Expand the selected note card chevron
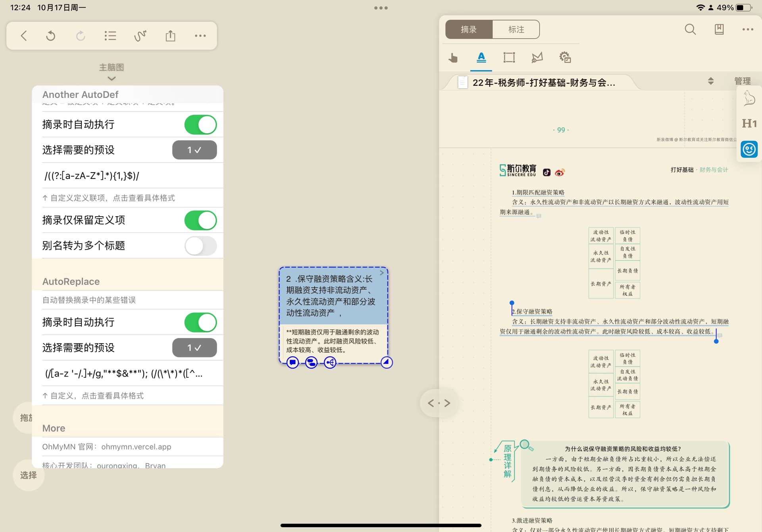 click(382, 273)
